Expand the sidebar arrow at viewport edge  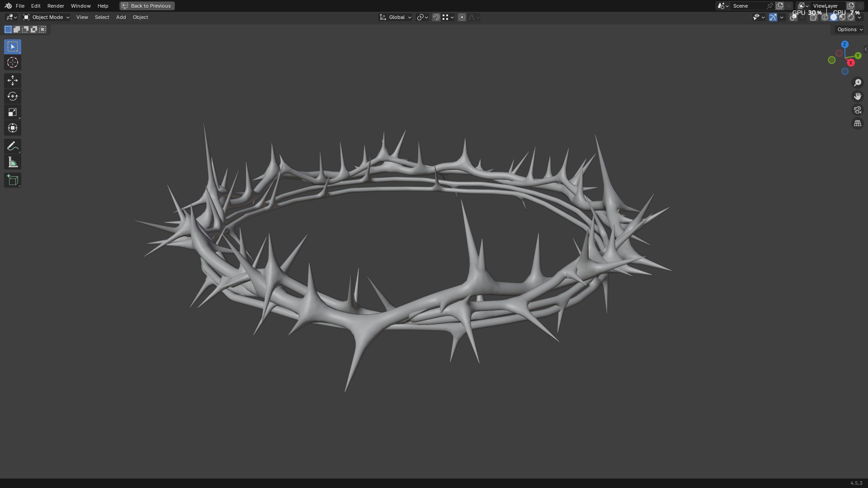(865, 49)
